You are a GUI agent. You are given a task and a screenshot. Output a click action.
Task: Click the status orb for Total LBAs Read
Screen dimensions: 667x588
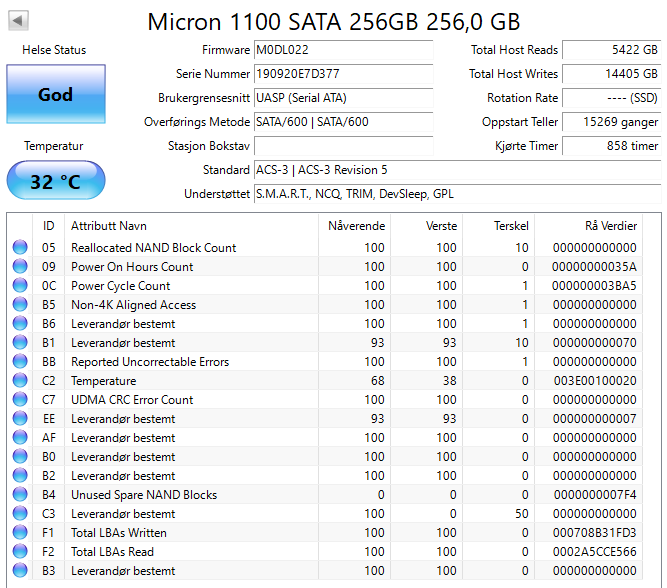pos(20,551)
